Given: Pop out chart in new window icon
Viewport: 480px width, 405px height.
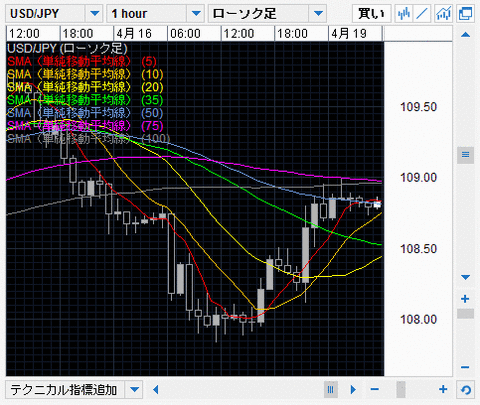Looking at the screenshot, I should [465, 14].
